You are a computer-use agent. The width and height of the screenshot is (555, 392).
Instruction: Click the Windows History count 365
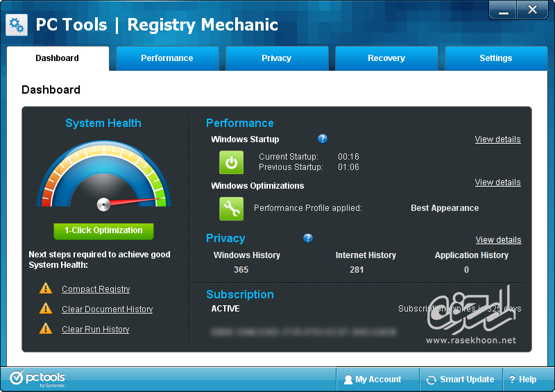(x=241, y=270)
